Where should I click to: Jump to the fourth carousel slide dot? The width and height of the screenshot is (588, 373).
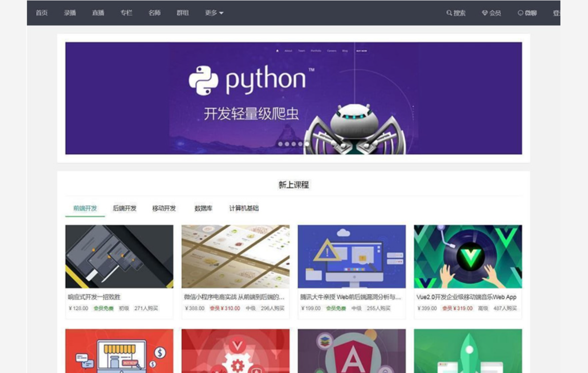(300, 144)
